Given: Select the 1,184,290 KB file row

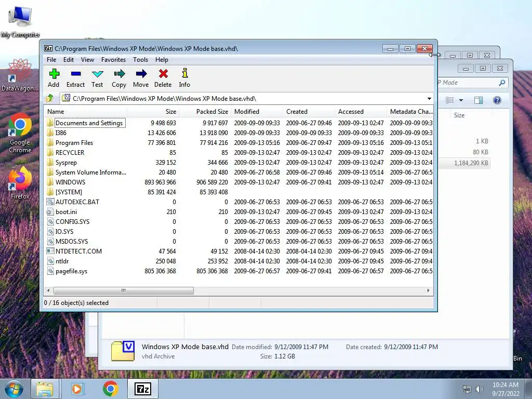Looking at the screenshot, I should (x=464, y=163).
